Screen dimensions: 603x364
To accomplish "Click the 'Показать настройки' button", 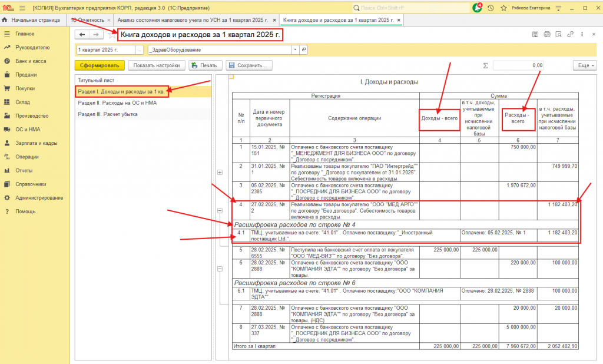I will tap(157, 65).
